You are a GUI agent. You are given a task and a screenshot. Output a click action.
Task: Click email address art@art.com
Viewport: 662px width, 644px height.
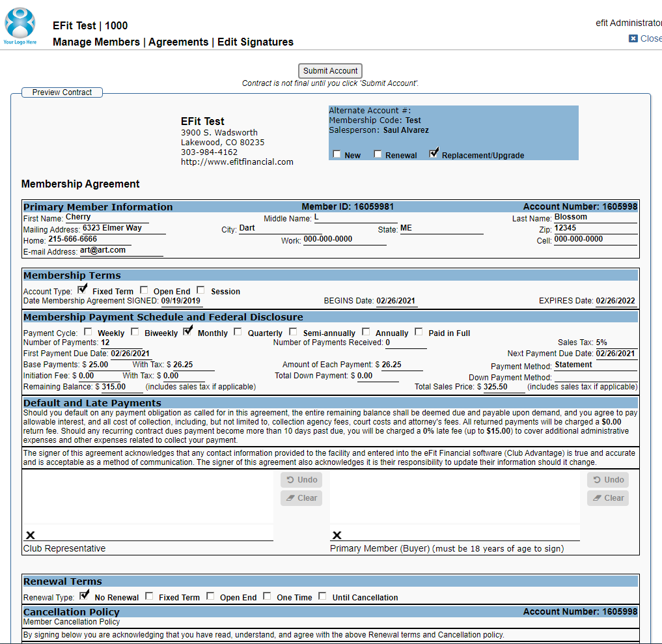tap(103, 250)
